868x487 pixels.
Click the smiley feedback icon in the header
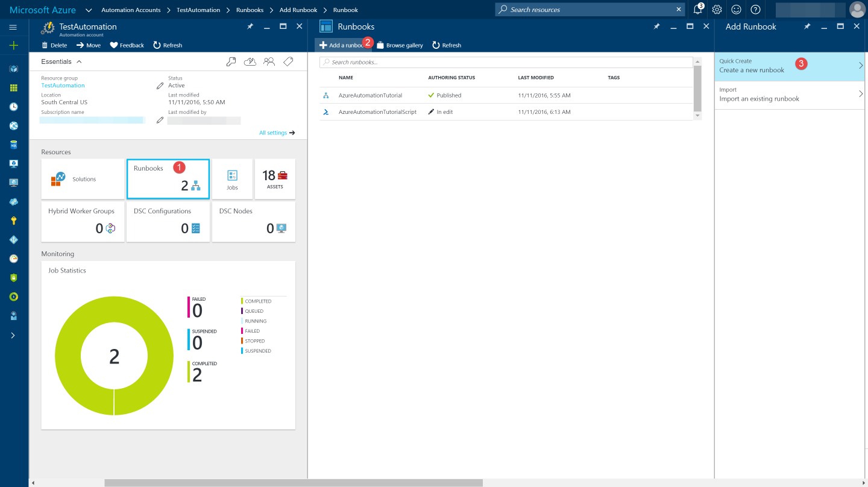pyautogui.click(x=736, y=10)
